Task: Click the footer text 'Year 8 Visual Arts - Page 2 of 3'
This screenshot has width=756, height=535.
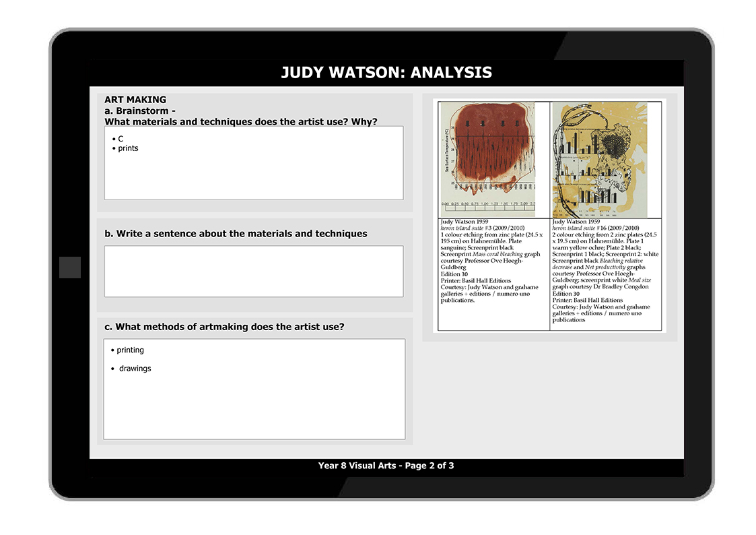Action: click(x=386, y=466)
